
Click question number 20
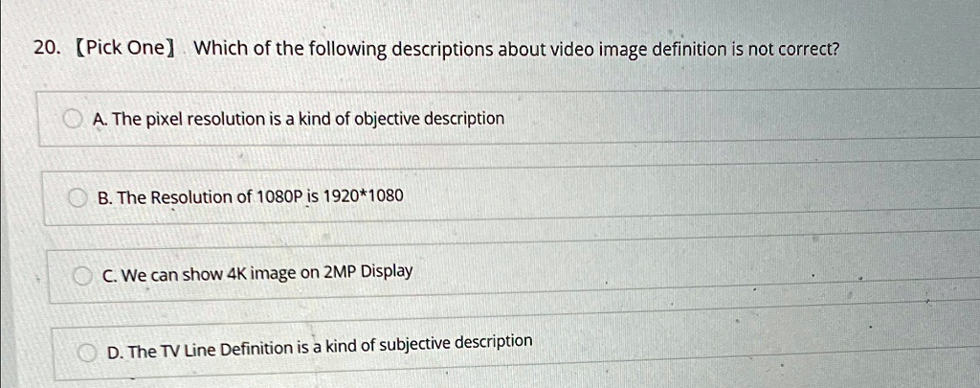coord(47,49)
